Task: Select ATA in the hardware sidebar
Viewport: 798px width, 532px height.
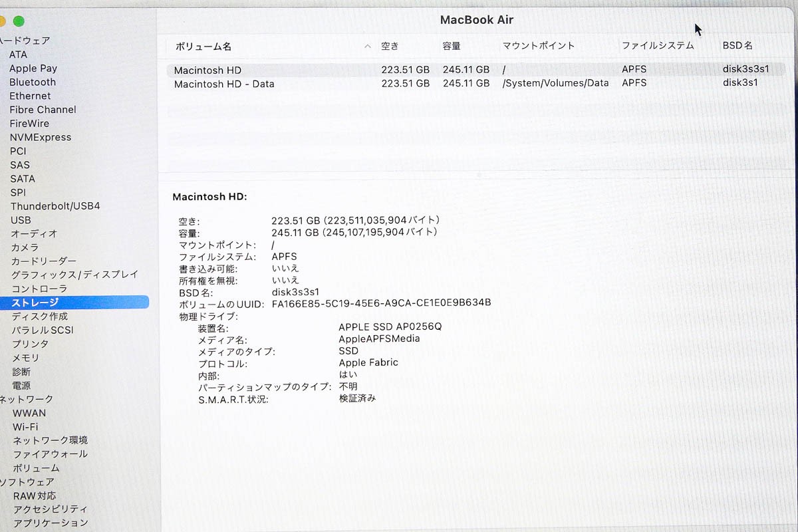Action: 19,55
